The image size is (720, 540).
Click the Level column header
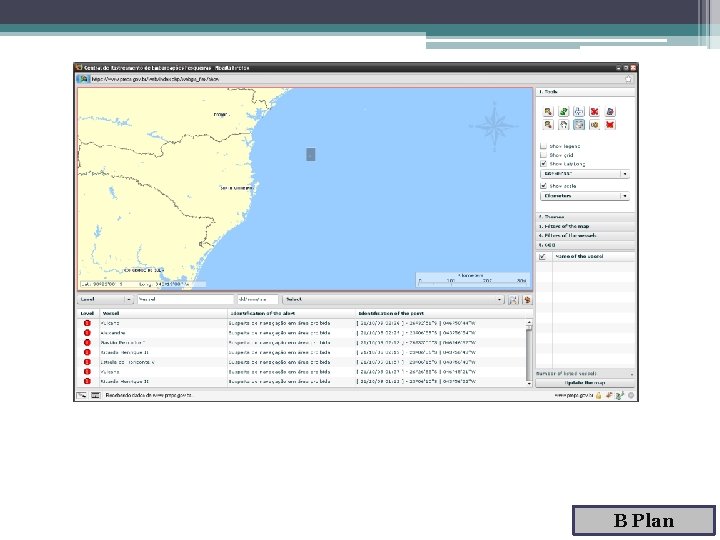point(87,313)
